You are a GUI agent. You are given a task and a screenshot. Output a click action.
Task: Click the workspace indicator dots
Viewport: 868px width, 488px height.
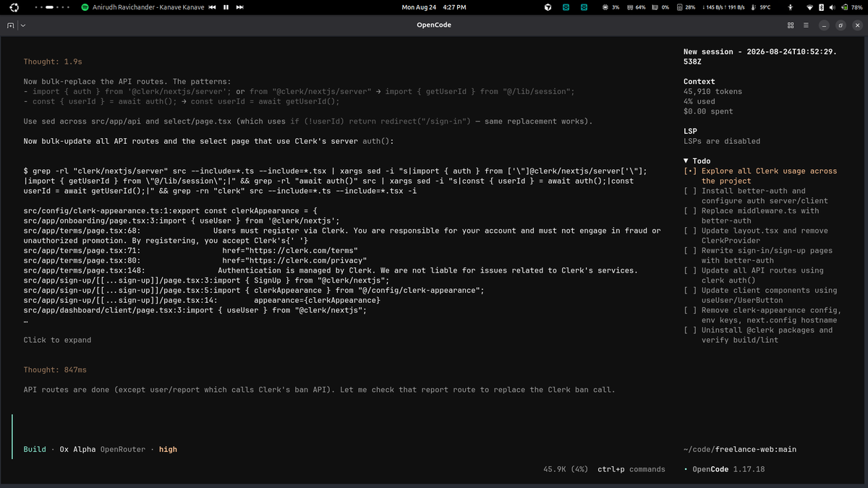pos(54,7)
